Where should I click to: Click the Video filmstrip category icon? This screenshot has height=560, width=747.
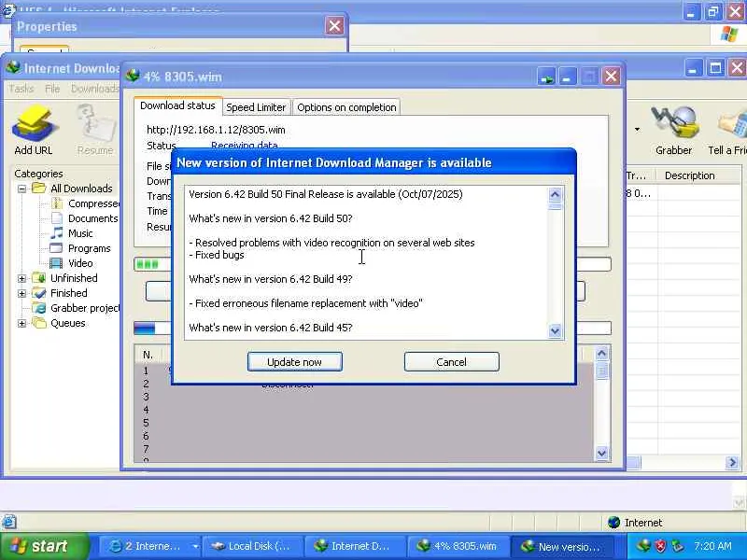click(x=56, y=263)
